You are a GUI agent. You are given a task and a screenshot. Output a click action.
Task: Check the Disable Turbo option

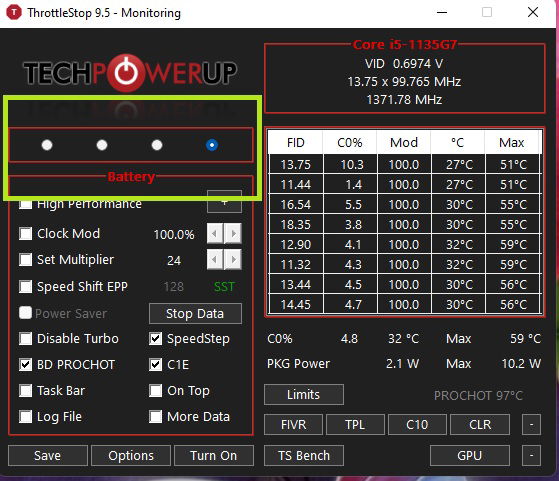pyautogui.click(x=26, y=338)
